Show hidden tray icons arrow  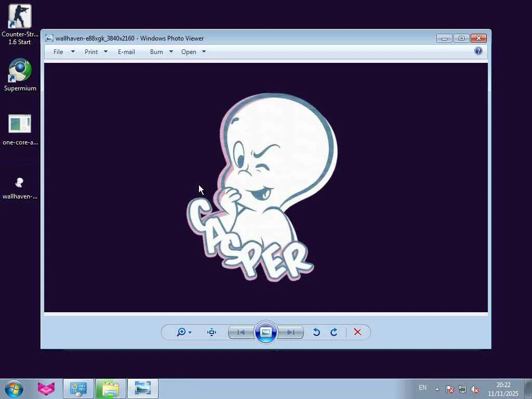(x=437, y=389)
